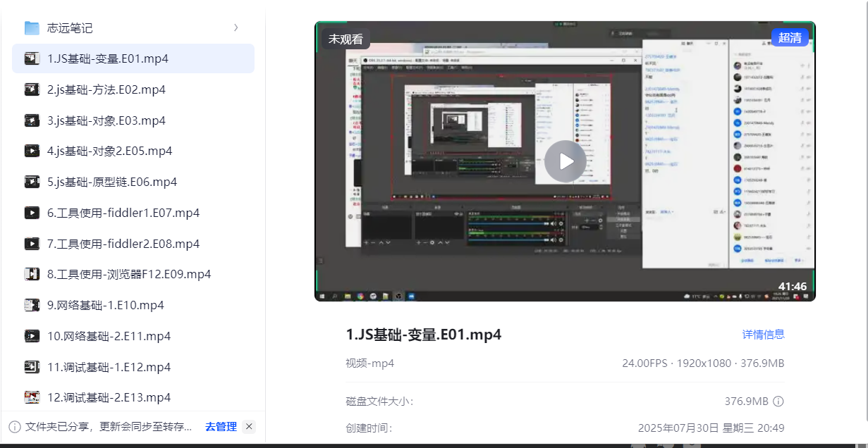The image size is (868, 448).
Task: Click the 1.JS基础-变量.E01.mp4 title heading
Action: point(424,335)
